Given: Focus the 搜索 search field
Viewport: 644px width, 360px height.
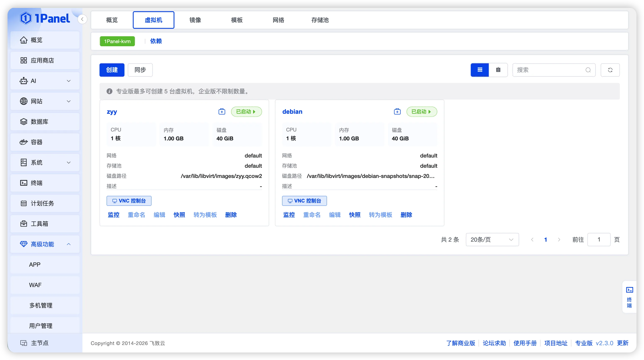Looking at the screenshot, I should pos(554,70).
